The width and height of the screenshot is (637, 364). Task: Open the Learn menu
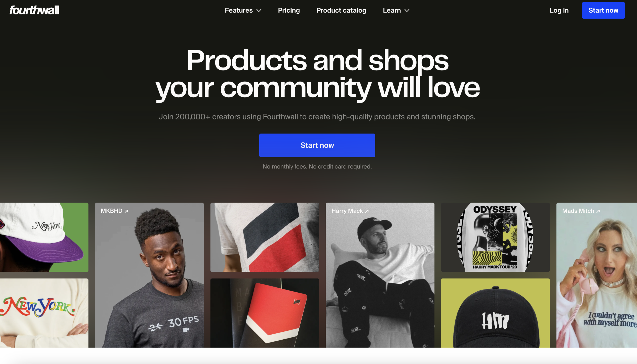(396, 10)
